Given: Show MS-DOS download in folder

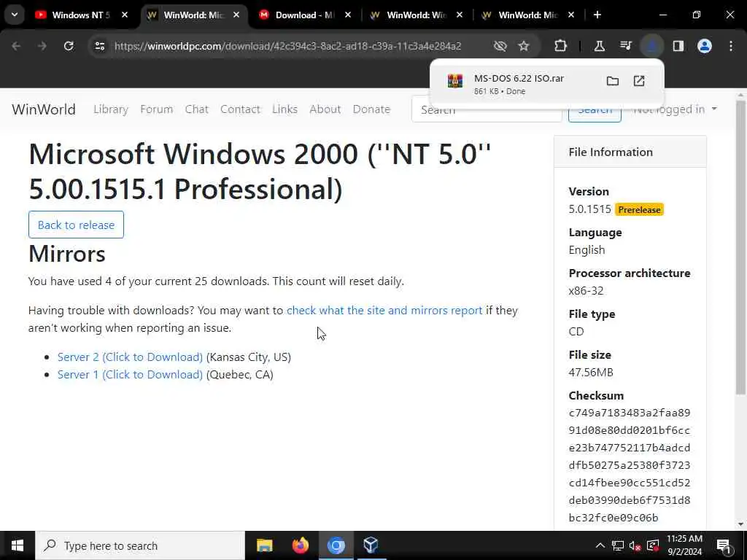Looking at the screenshot, I should [612, 81].
